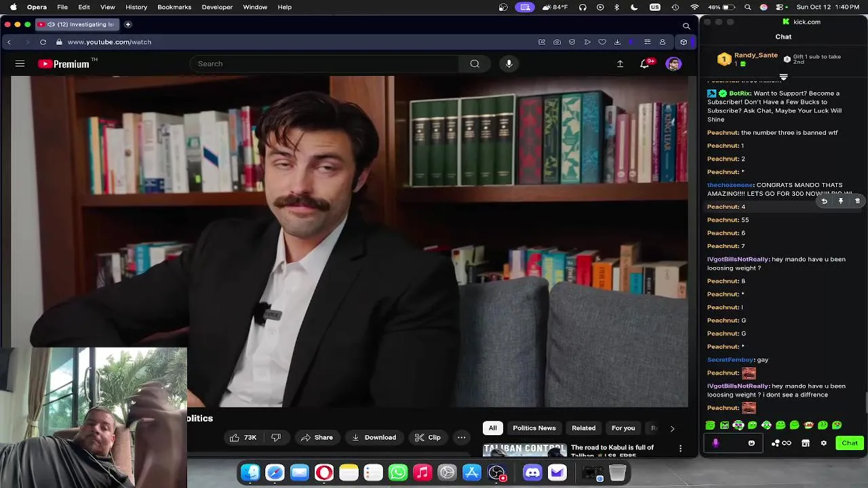The width and height of the screenshot is (868, 488).
Task: Show more YouTube actions ellipsis menu
Action: [x=461, y=437]
